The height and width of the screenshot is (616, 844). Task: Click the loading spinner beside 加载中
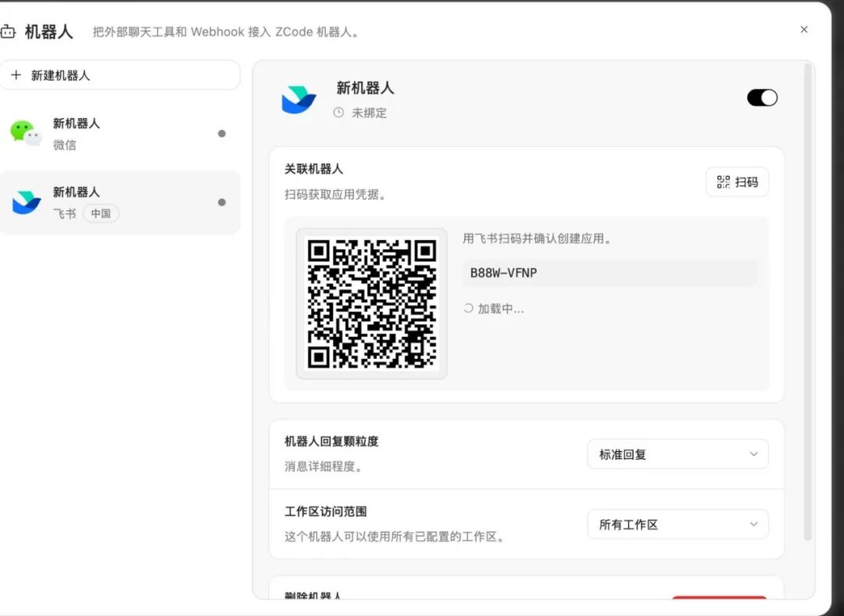pos(468,308)
